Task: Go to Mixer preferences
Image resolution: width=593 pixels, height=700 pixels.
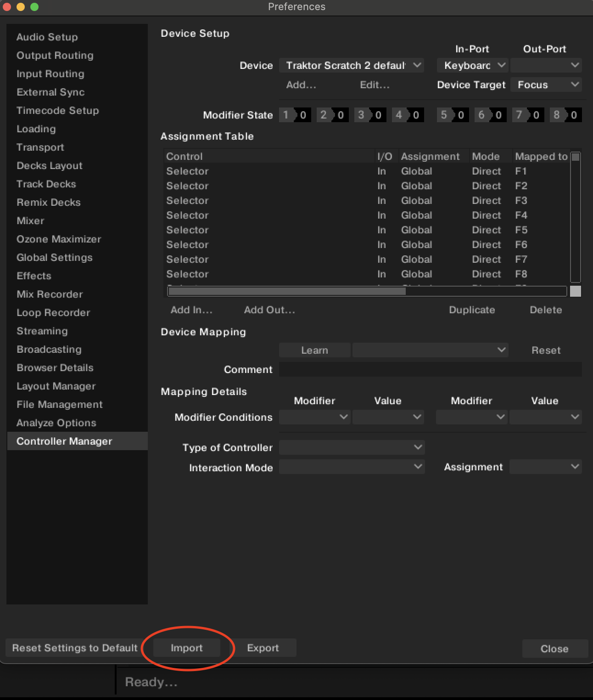Action: (30, 220)
